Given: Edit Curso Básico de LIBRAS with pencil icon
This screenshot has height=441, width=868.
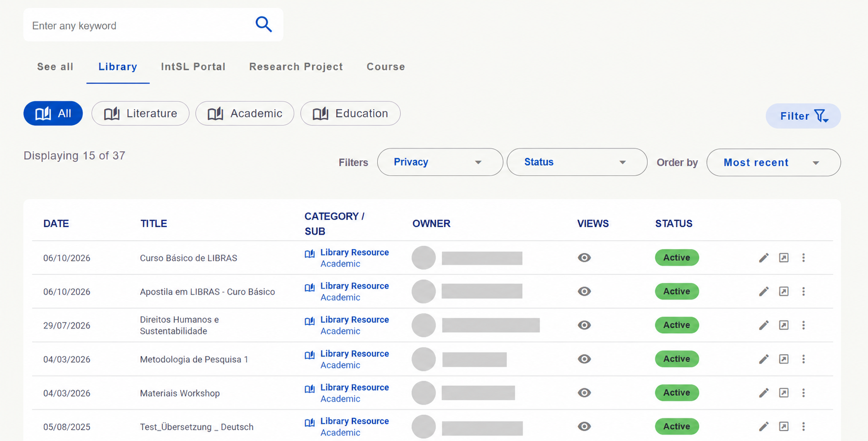Looking at the screenshot, I should 764,257.
